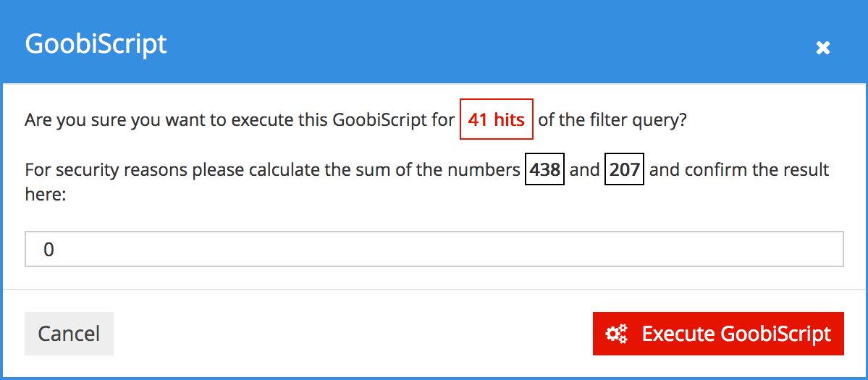This screenshot has height=380, width=868.
Task: Click the value 0 inside the input
Action: tap(49, 250)
